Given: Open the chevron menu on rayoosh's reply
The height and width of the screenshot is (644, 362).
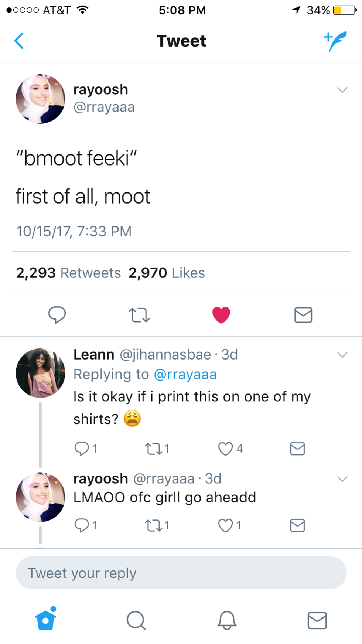Looking at the screenshot, I should tap(342, 479).
